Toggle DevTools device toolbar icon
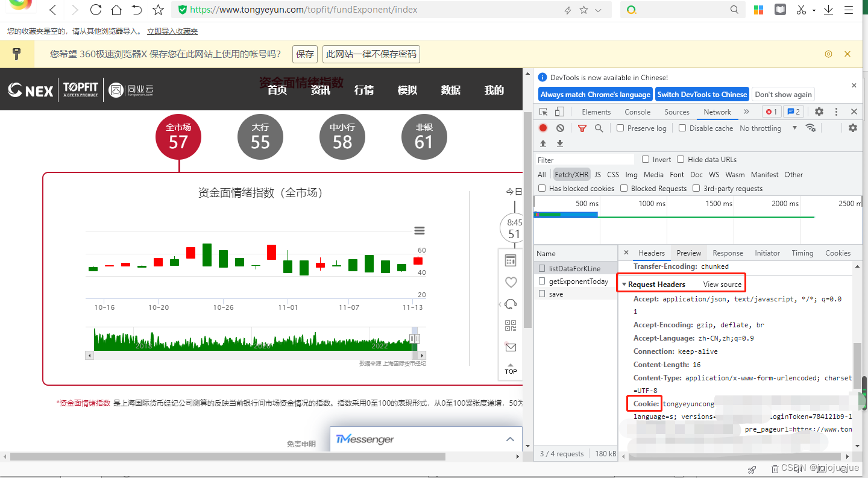Screen dimensions: 868x478 coord(559,112)
